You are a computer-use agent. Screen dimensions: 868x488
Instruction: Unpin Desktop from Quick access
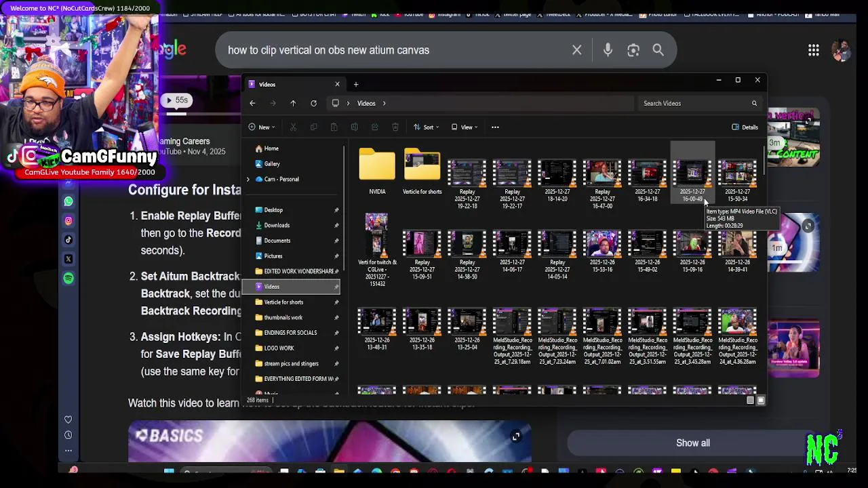pyautogui.click(x=336, y=210)
